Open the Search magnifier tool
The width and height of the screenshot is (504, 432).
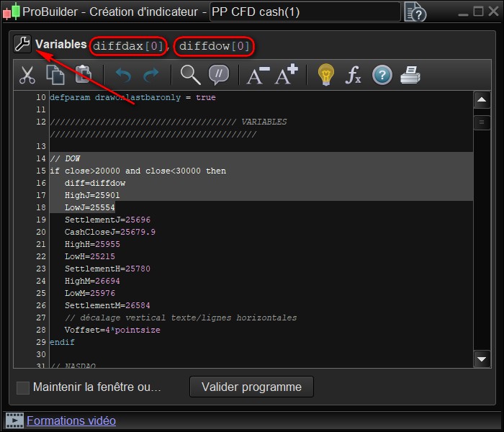coord(190,75)
